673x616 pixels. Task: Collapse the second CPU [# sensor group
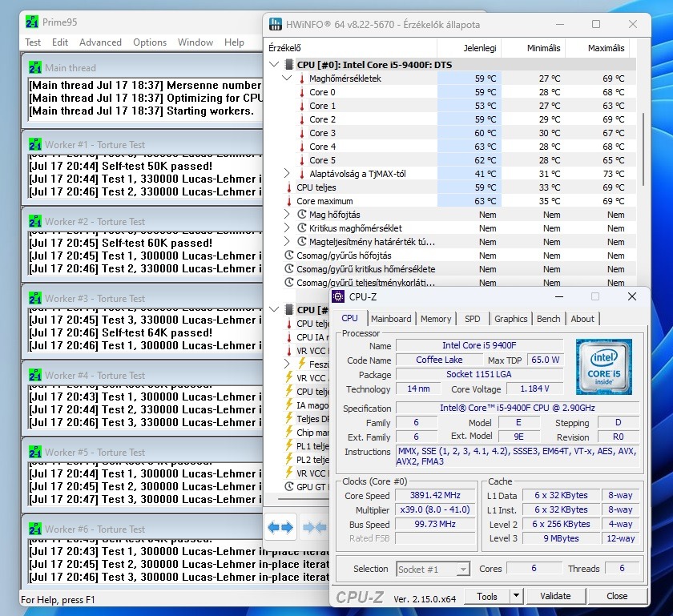[274, 309]
